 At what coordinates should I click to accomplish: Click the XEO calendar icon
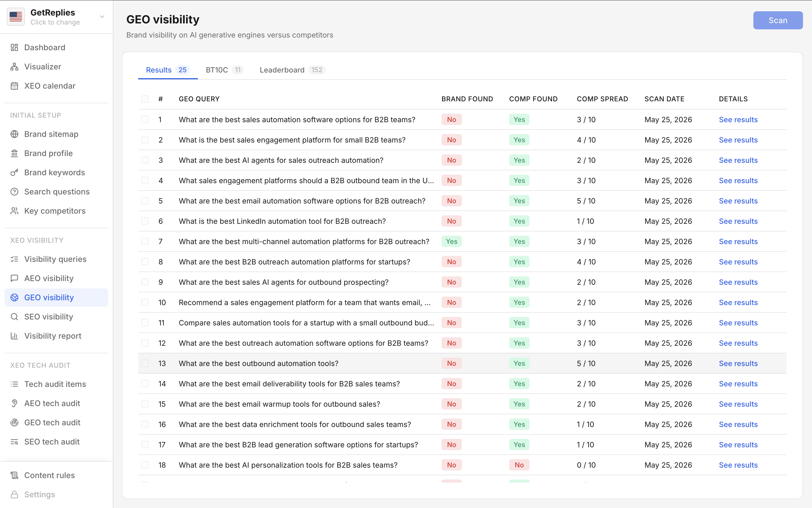pyautogui.click(x=14, y=86)
